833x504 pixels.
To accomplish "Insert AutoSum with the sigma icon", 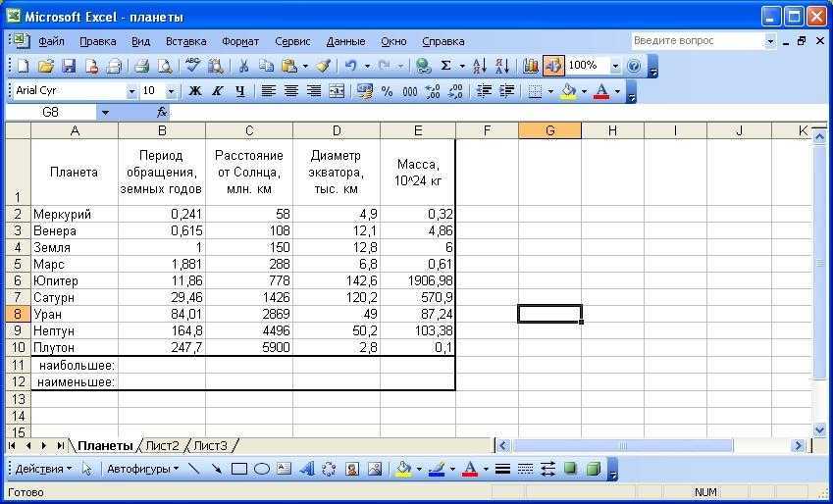I will (x=446, y=66).
